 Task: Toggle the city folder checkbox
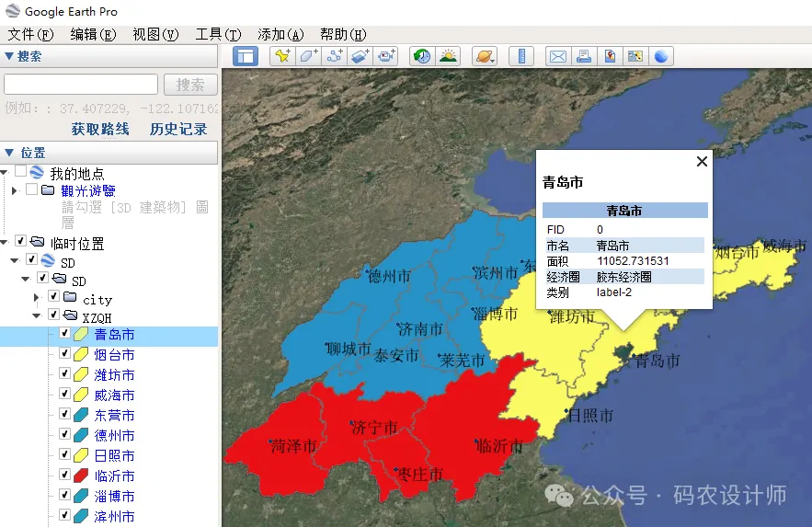coord(53,298)
